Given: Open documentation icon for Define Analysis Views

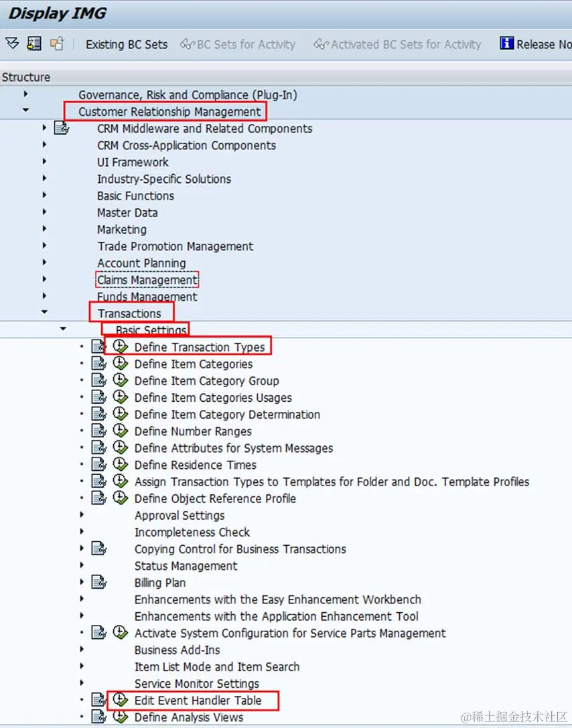Looking at the screenshot, I should click(98, 717).
